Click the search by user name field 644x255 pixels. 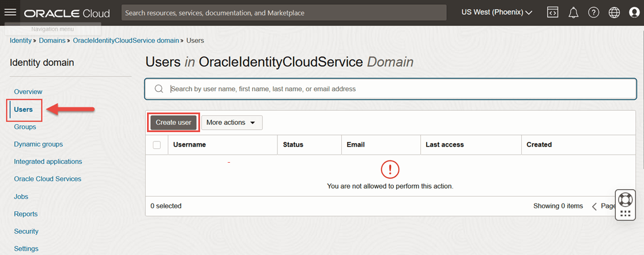[x=390, y=89]
